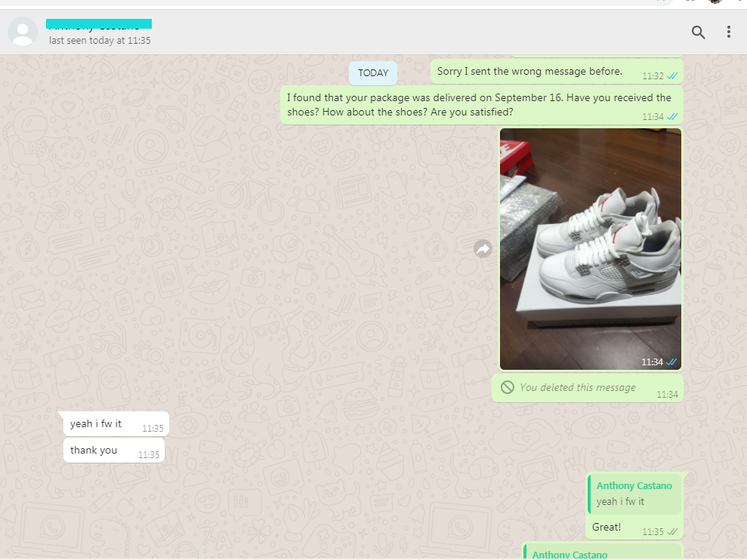Click the ticks on the package delivered message

[x=671, y=117]
